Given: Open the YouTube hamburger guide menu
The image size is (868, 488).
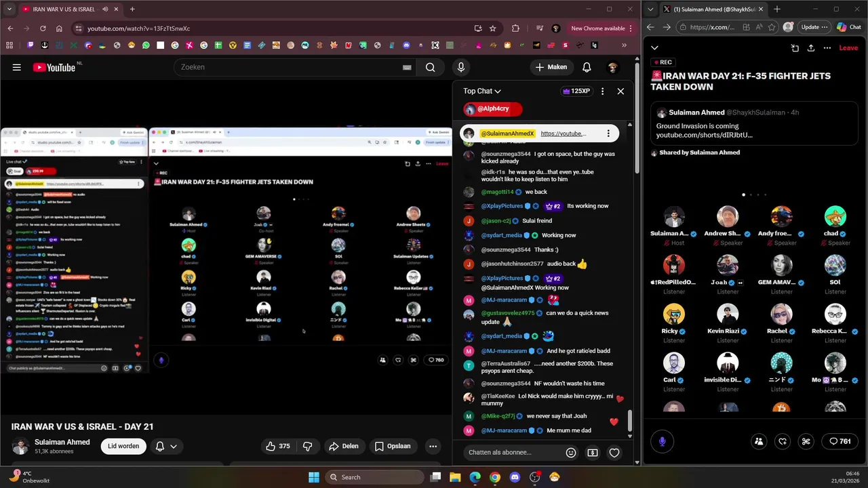Looking at the screenshot, I should click(x=17, y=67).
